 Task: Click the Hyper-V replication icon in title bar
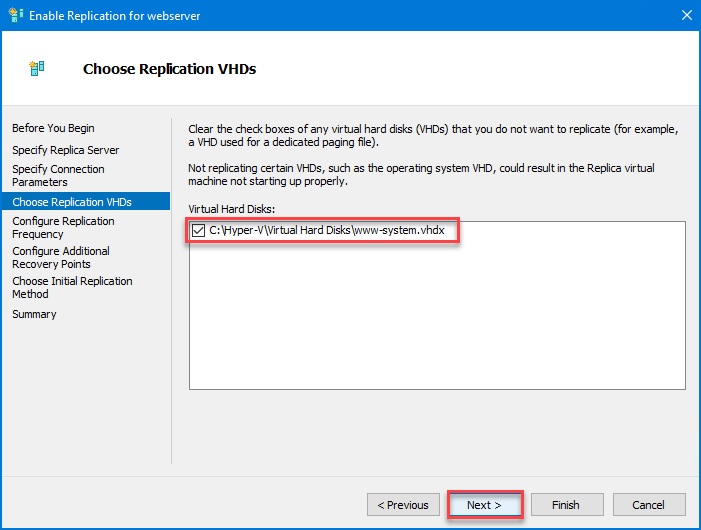(14, 14)
